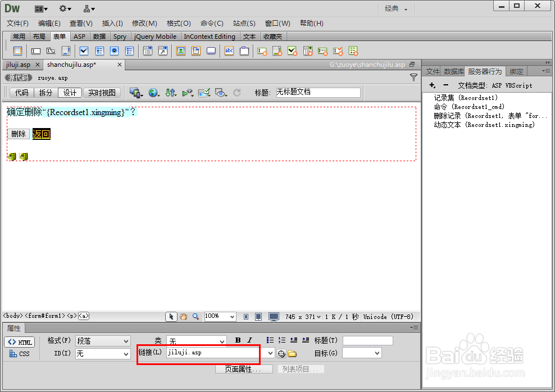Viewport: 555px width, 392px height.
Task: Open the Extend Dreamweaver gear dropdown
Action: [x=65, y=9]
